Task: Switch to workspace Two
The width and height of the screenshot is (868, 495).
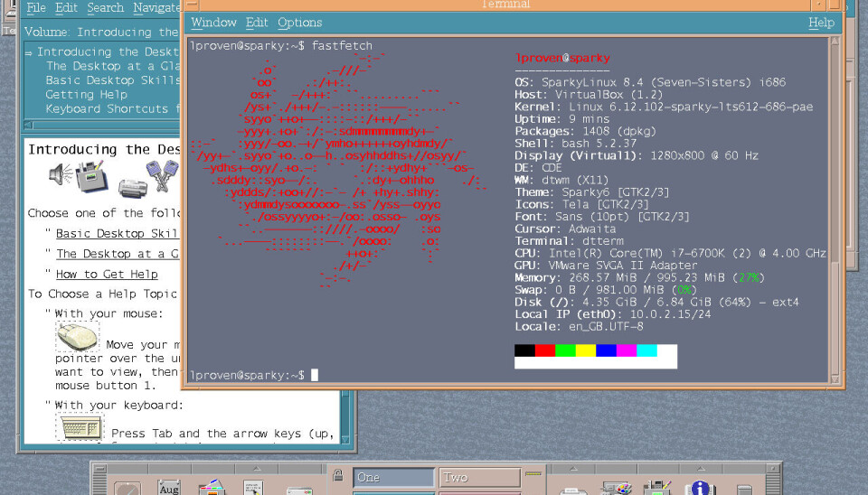Action: [480, 477]
